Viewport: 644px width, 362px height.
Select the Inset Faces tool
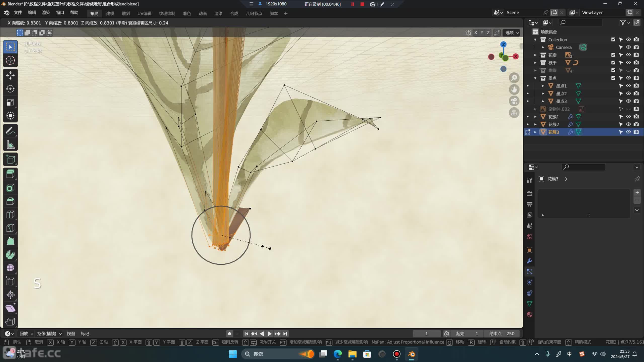(x=10, y=188)
